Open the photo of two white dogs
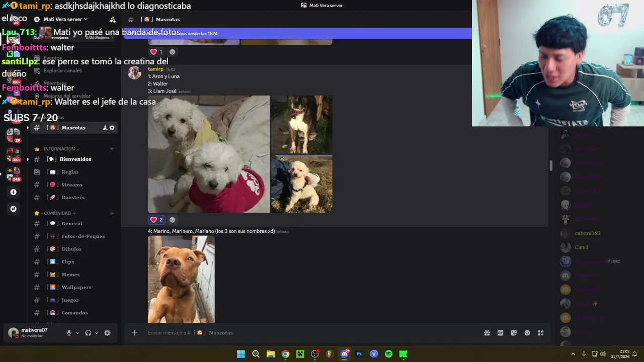 click(209, 154)
